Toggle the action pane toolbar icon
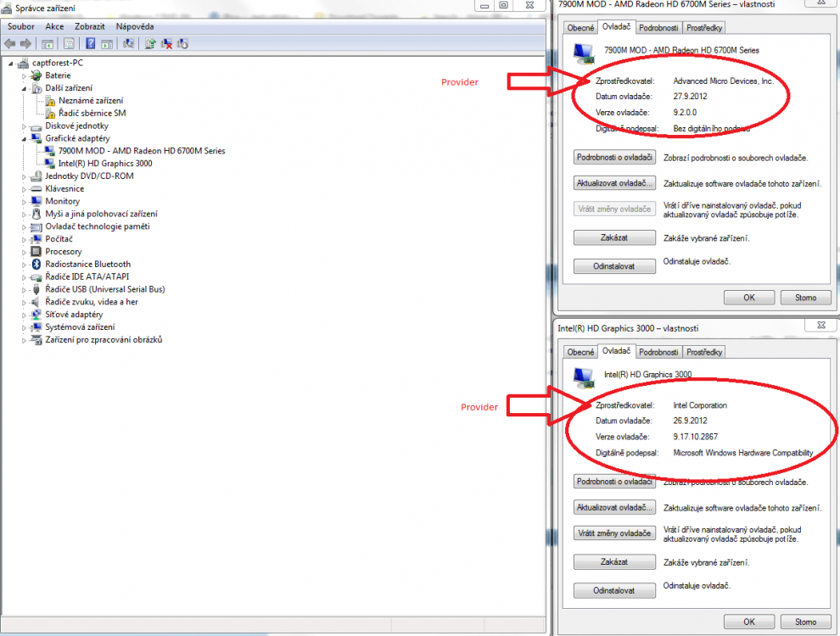This screenshot has height=636, width=840. pos(107,44)
